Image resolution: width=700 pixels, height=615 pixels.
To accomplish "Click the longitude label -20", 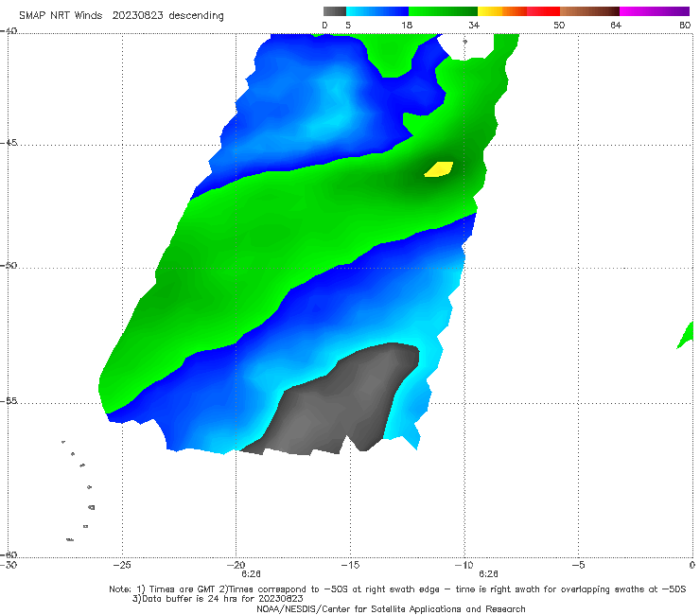I will pos(236,565).
